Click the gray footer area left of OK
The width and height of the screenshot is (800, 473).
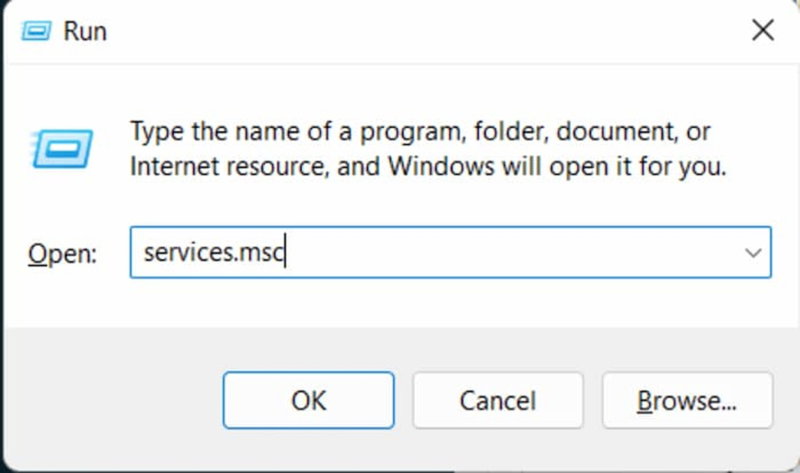click(110, 400)
